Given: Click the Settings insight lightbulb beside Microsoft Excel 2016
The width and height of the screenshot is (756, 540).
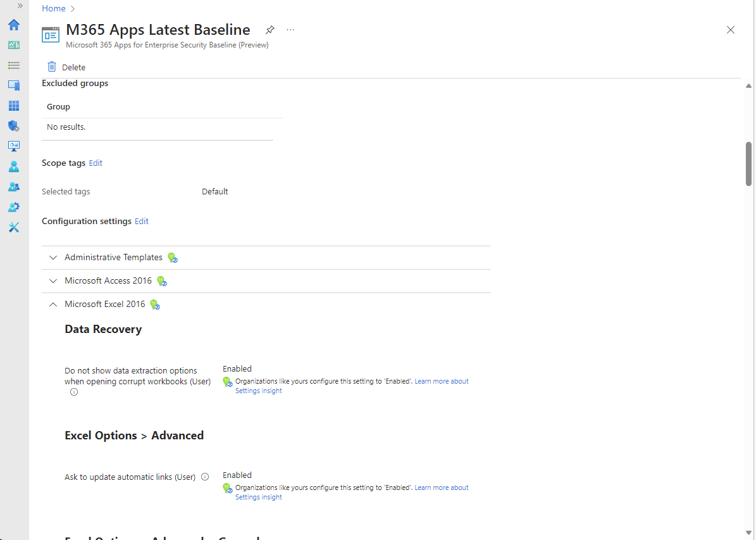Looking at the screenshot, I should click(x=155, y=305).
